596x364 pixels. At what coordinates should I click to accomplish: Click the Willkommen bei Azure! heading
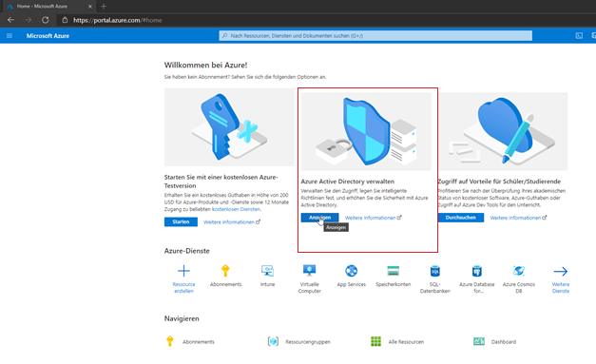(x=205, y=65)
